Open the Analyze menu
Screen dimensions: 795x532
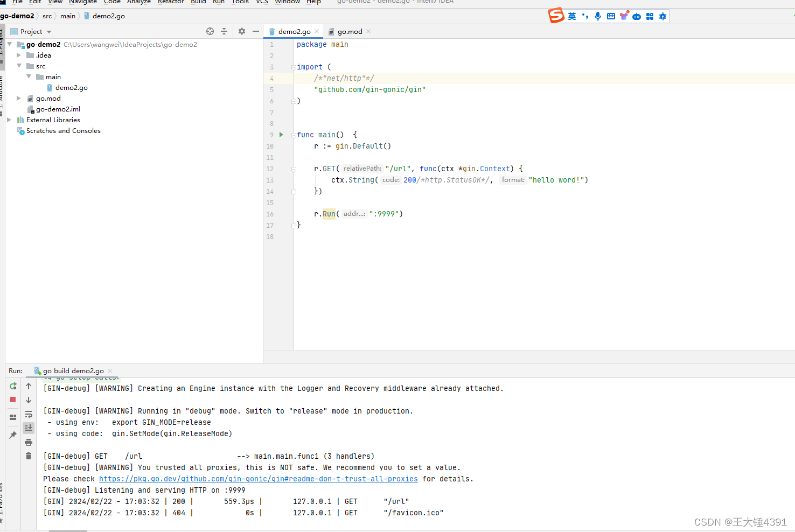pos(139,2)
